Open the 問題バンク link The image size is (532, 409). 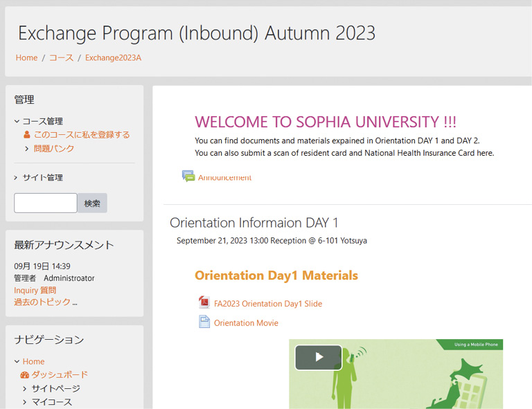point(54,148)
